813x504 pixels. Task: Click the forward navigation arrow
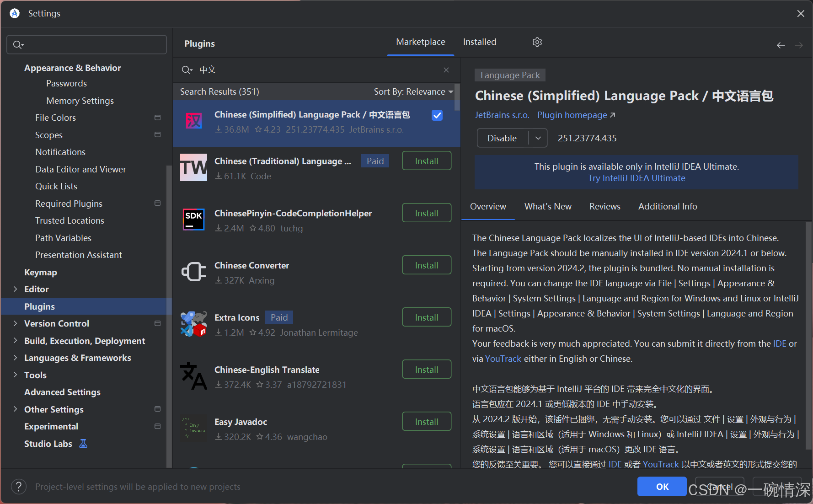coord(799,45)
